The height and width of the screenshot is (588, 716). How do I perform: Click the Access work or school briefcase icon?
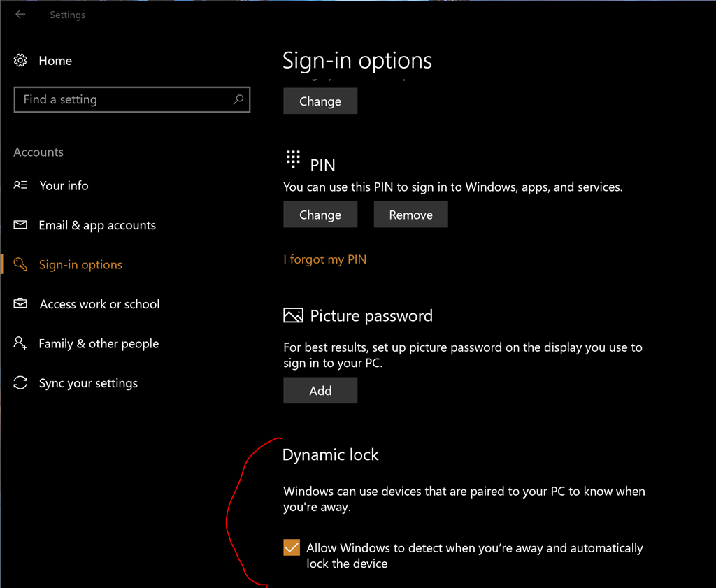20,303
